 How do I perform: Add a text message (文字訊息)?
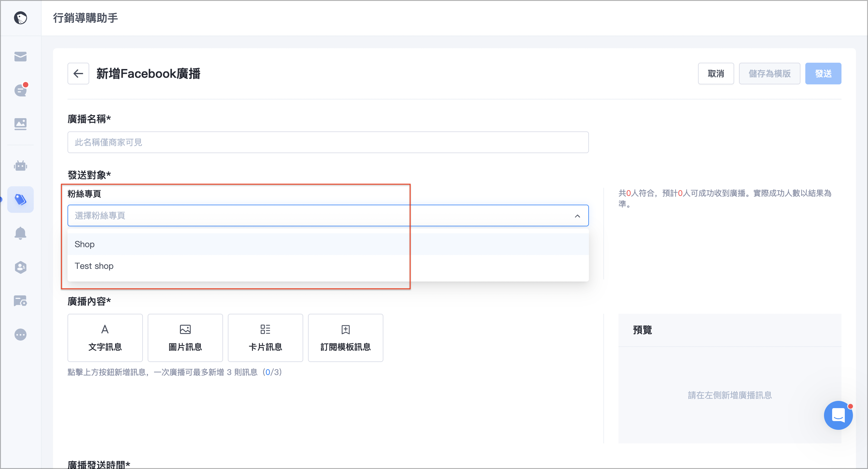(105, 338)
